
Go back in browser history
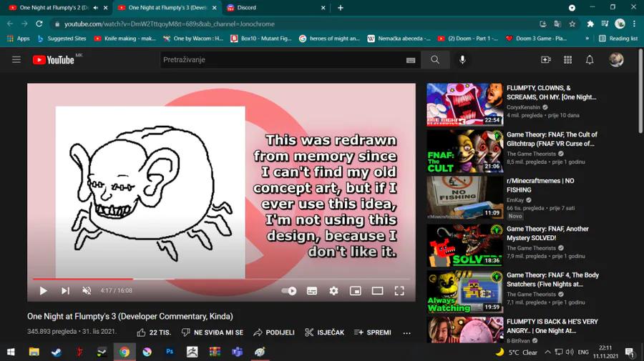point(10,24)
